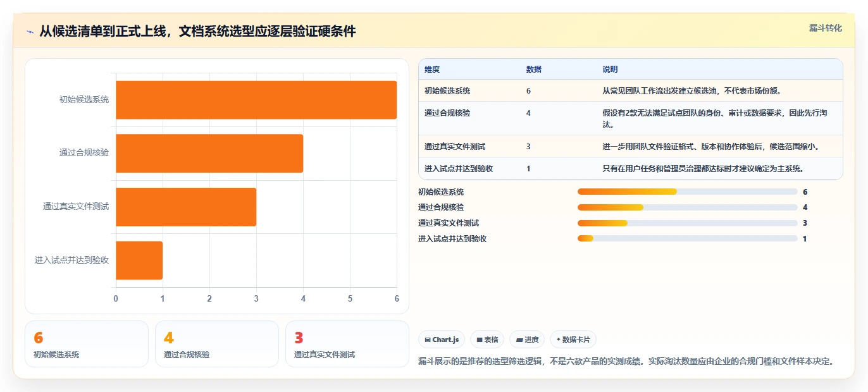This screenshot has height=392, width=868.
Task: Click the 初始候选系统 progress bar
Action: point(687,192)
